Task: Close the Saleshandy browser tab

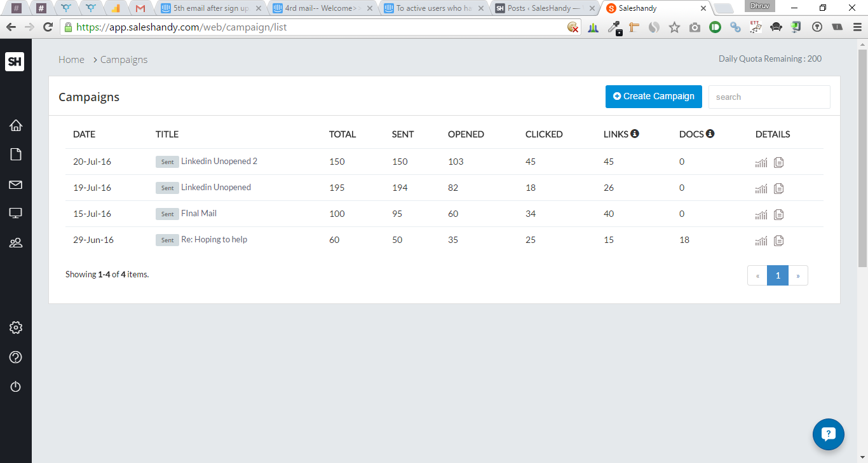Action: click(703, 8)
